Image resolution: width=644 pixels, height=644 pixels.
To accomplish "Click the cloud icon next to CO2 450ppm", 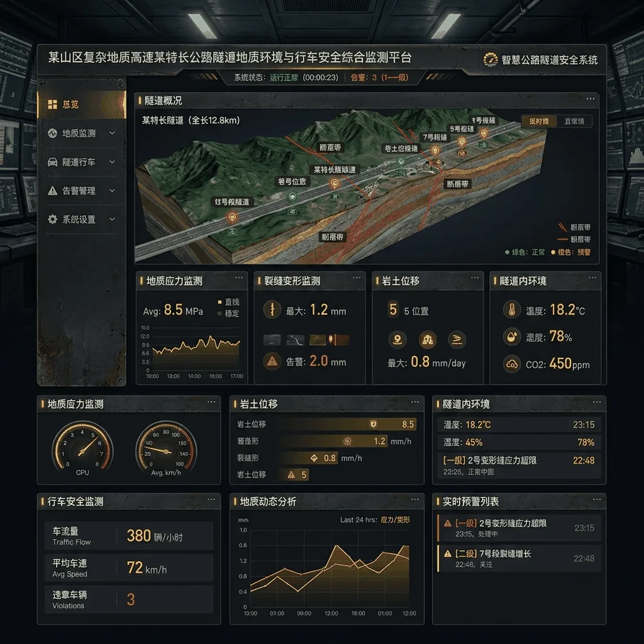I will pos(512,364).
